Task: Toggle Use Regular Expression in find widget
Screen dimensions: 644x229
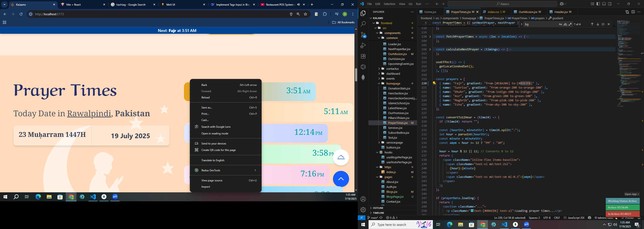Action: coord(570,24)
